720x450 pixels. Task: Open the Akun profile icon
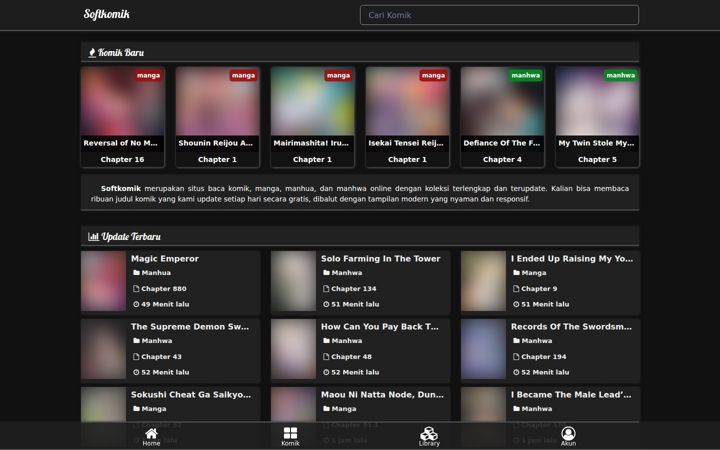point(568,433)
